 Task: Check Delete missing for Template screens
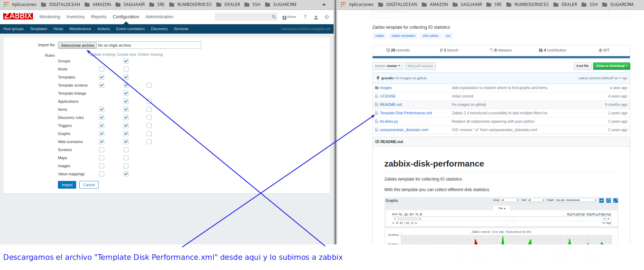tap(149, 85)
